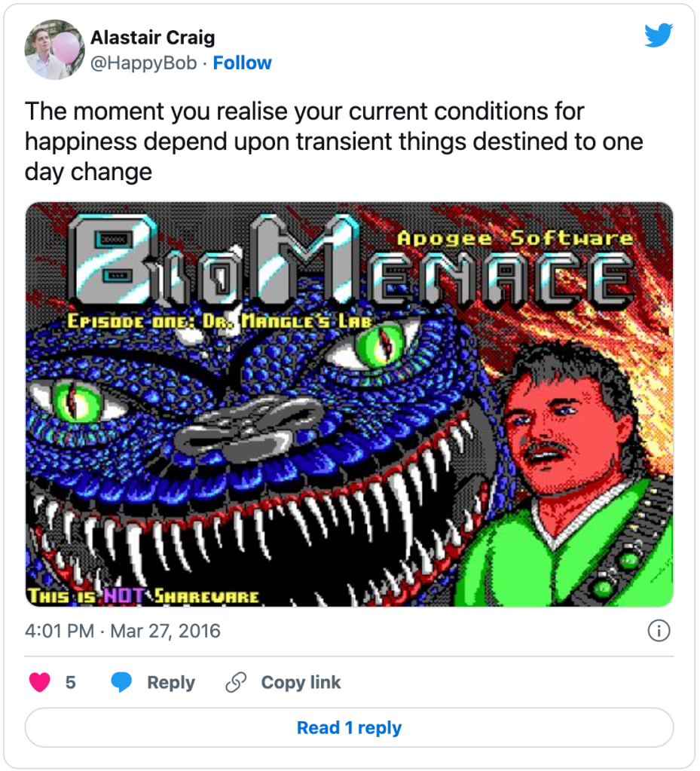Open the BioMenace title logo in the image
Image resolution: width=700 pixels, height=771 pixels.
tap(350, 261)
